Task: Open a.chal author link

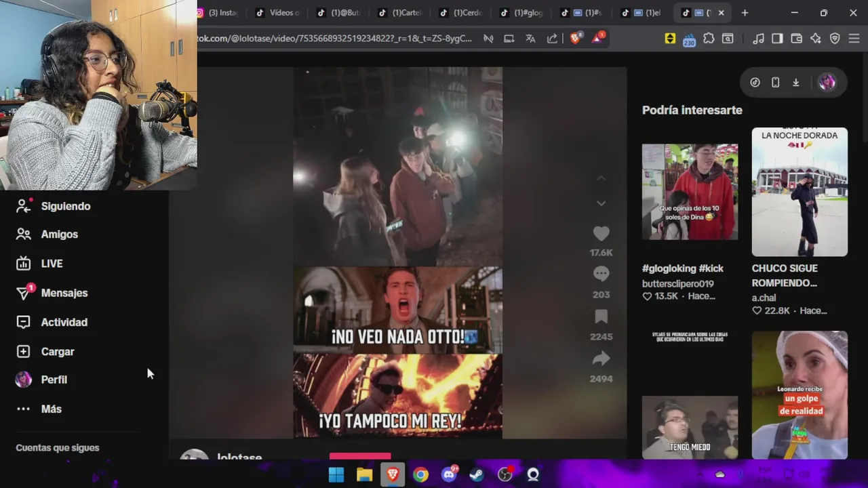Action: click(764, 298)
